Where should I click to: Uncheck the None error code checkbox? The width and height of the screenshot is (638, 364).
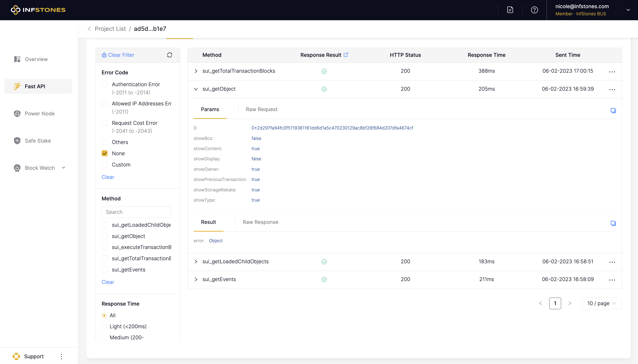(104, 153)
